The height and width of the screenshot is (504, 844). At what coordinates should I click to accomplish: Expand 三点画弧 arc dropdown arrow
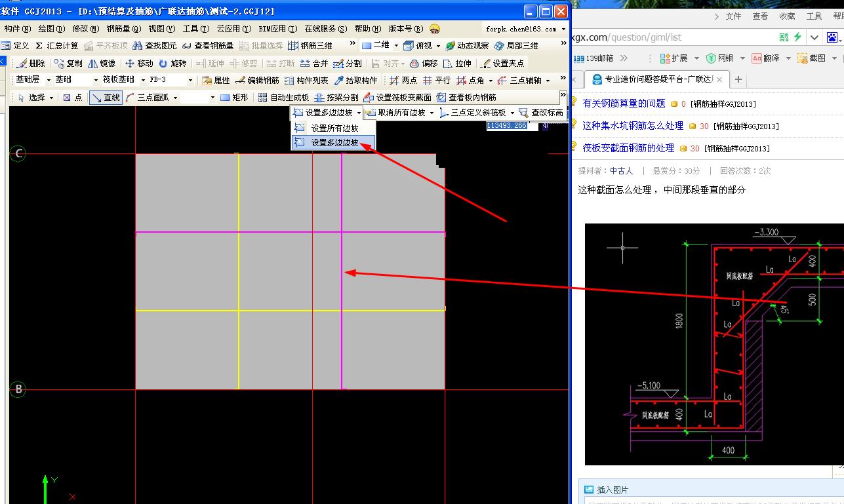[x=175, y=97]
